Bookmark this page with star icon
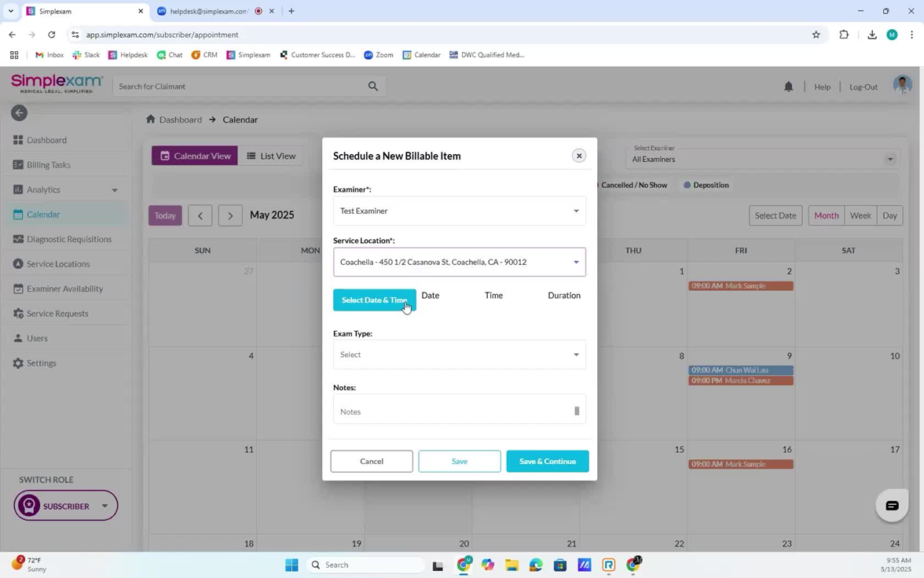Screen dimensions: 924x578 [x=816, y=35]
